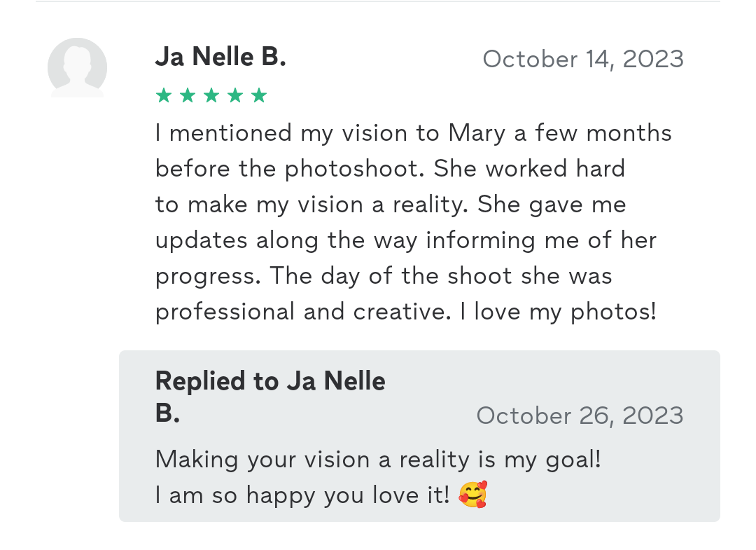Viewport: 756px width, 550px height.
Task: Click the smiling face with hearts emoji
Action: click(472, 495)
